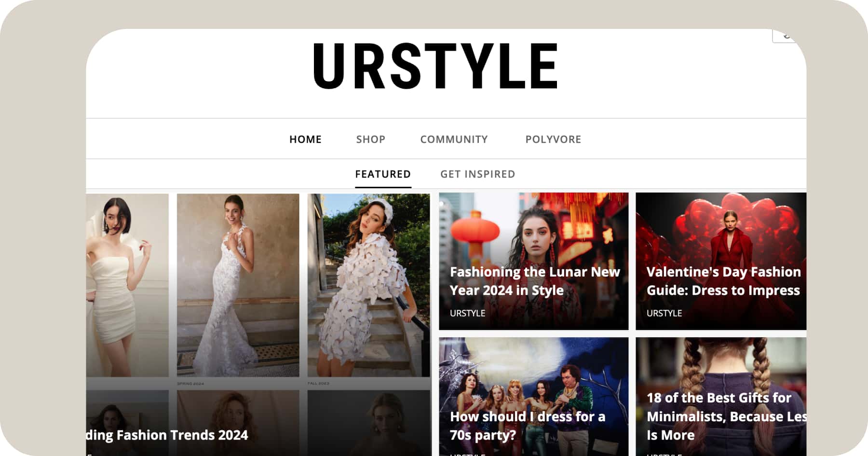Switch to the GET INSPIRED tab
This screenshot has width=868, height=456.
(x=477, y=174)
